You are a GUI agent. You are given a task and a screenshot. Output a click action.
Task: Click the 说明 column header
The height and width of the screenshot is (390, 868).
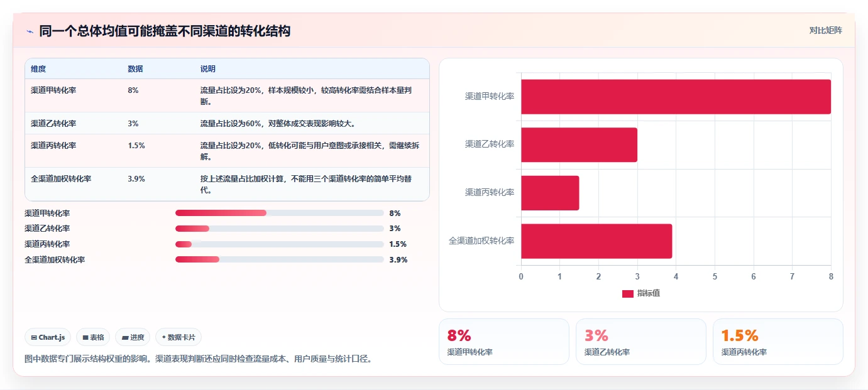coord(208,69)
